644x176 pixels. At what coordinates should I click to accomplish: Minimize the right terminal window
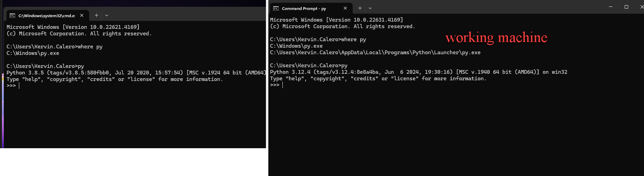coord(611,7)
